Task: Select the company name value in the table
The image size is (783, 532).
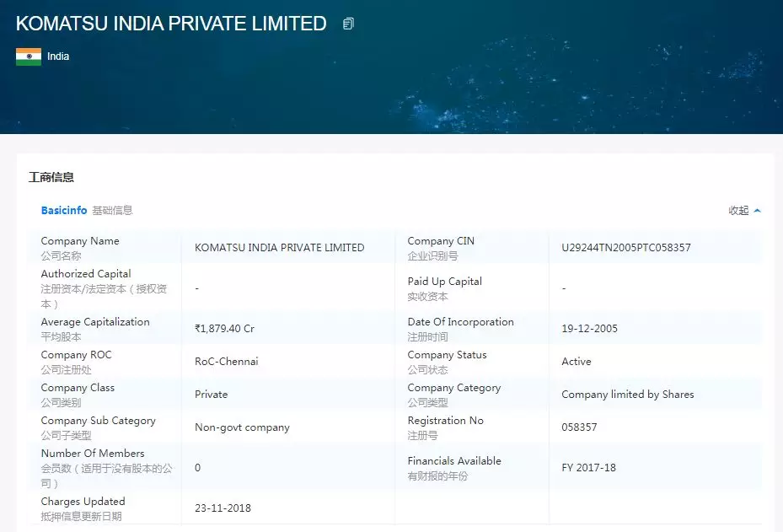Action: [280, 248]
